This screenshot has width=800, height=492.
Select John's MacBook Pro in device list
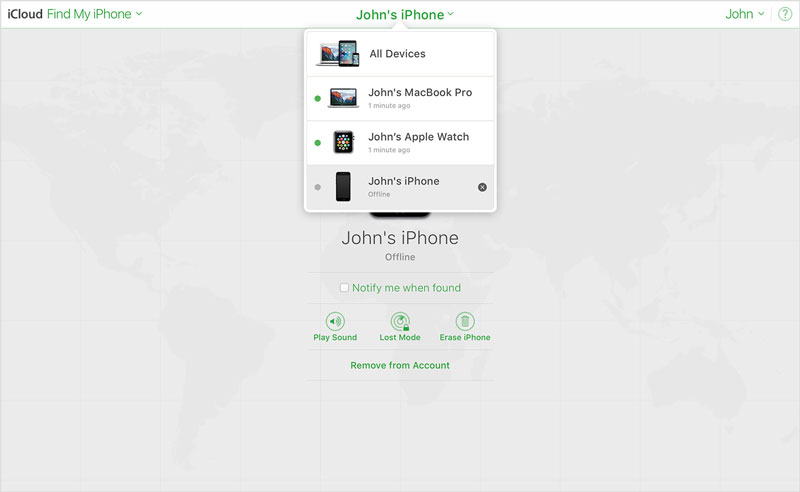click(x=420, y=93)
